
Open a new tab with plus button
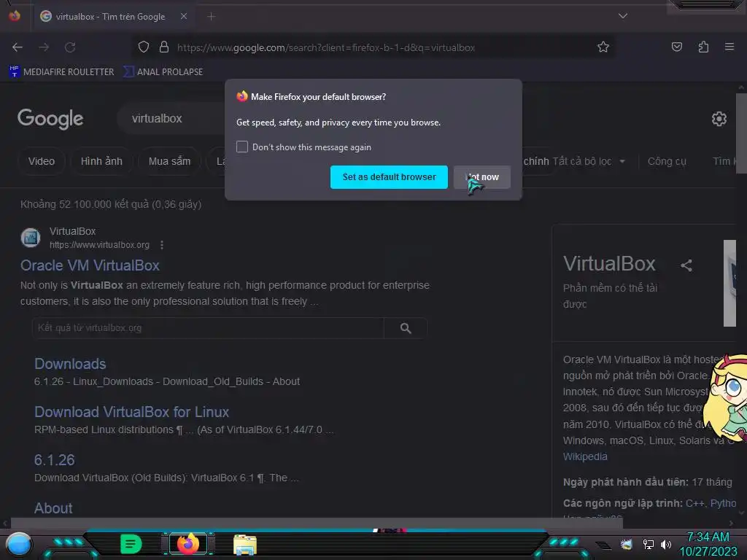212,17
